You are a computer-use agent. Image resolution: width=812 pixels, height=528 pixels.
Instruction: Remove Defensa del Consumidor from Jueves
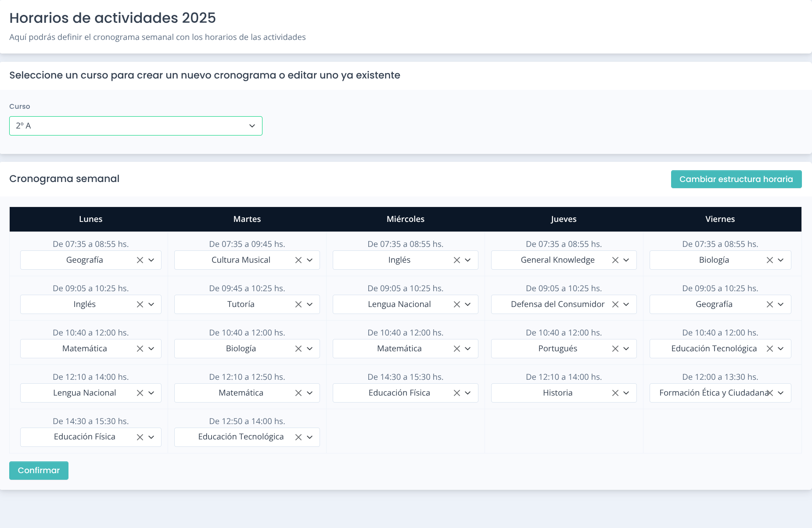point(615,304)
